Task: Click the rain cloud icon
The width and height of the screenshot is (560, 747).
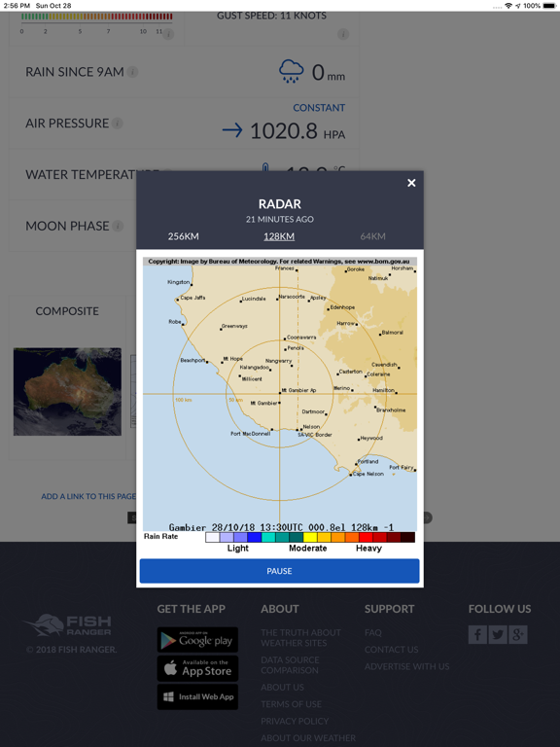Action: [x=291, y=71]
